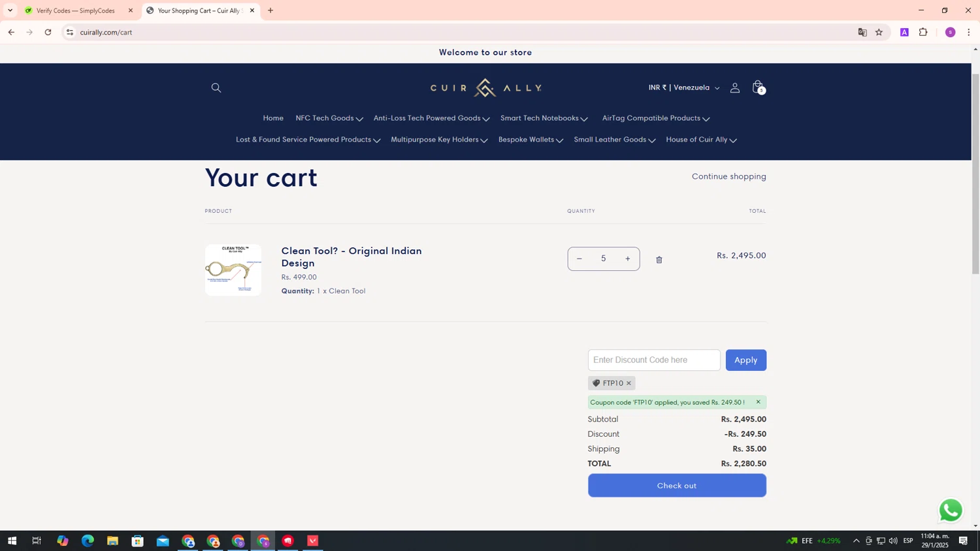Expand Lost & Found Service Powered Products menu
980x551 pixels.
tap(308, 140)
